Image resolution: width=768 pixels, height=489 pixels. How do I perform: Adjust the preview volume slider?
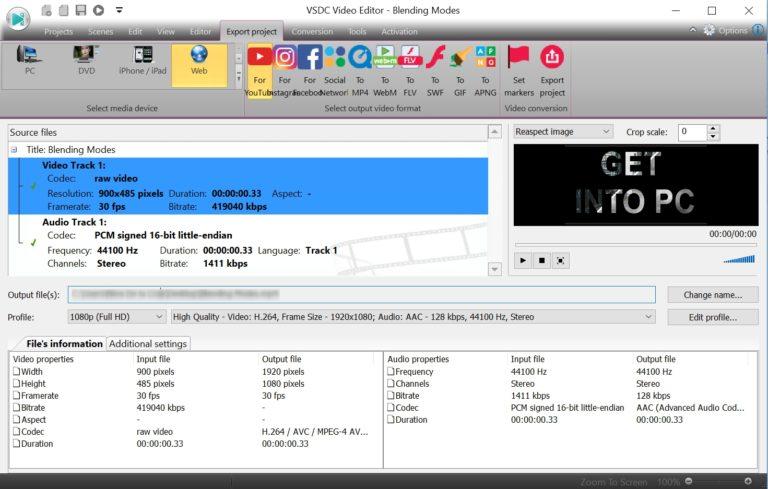click(739, 259)
